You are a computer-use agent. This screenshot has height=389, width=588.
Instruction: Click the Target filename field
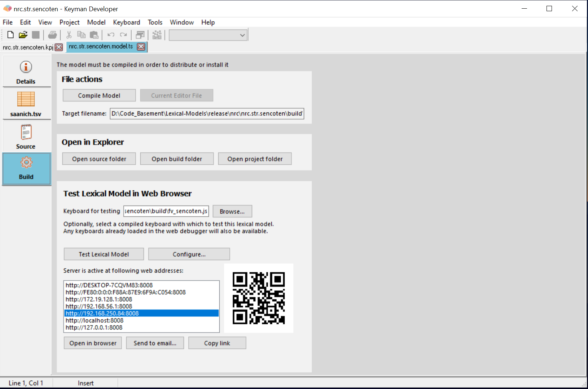point(207,113)
